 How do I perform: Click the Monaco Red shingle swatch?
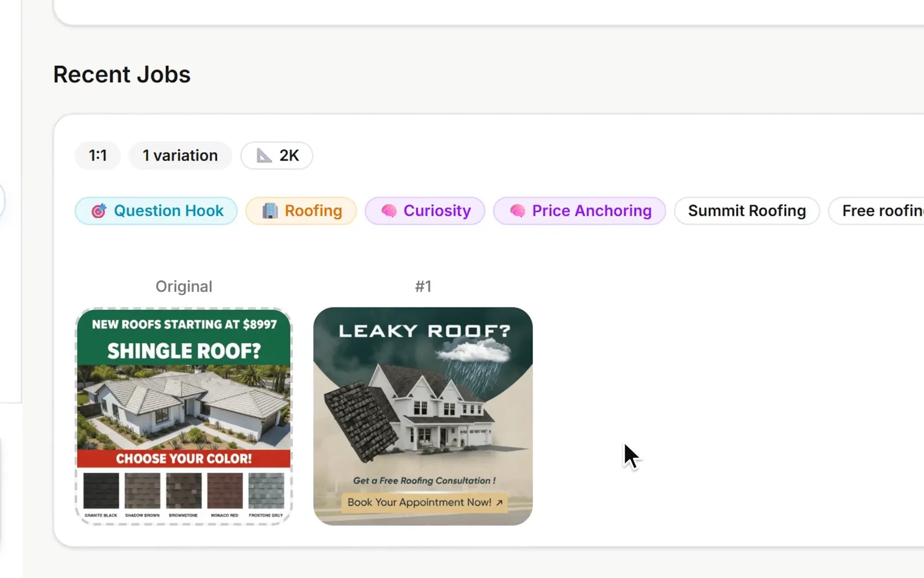point(225,491)
